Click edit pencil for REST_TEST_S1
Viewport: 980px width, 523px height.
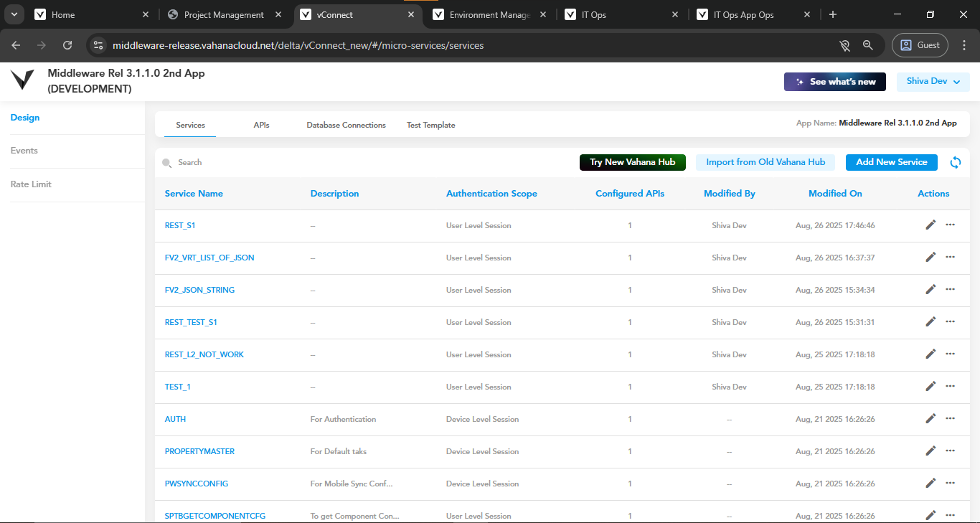[x=930, y=321]
